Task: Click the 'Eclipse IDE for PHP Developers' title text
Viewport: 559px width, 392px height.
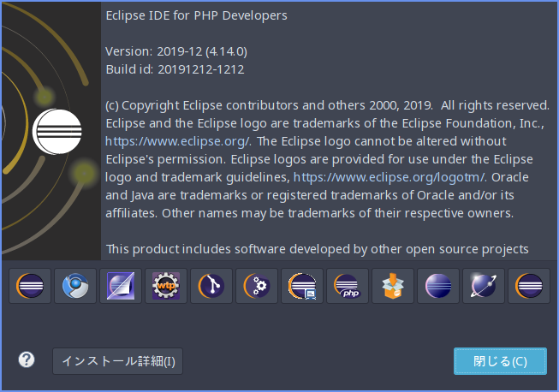Action: click(196, 15)
